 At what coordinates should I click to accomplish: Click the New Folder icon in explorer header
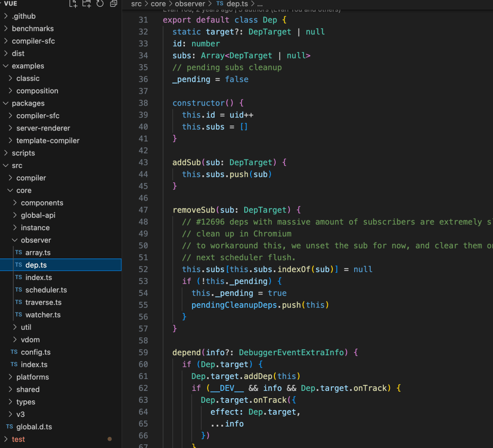(86, 4)
